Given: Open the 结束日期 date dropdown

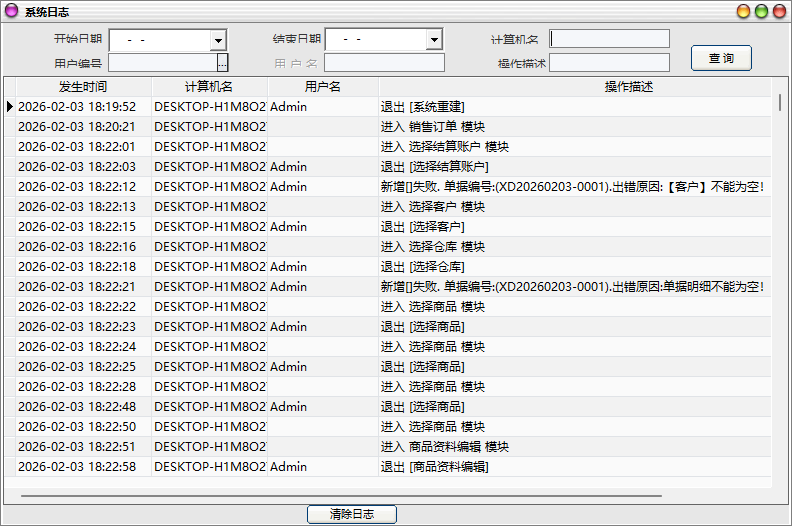Looking at the screenshot, I should point(434,40).
